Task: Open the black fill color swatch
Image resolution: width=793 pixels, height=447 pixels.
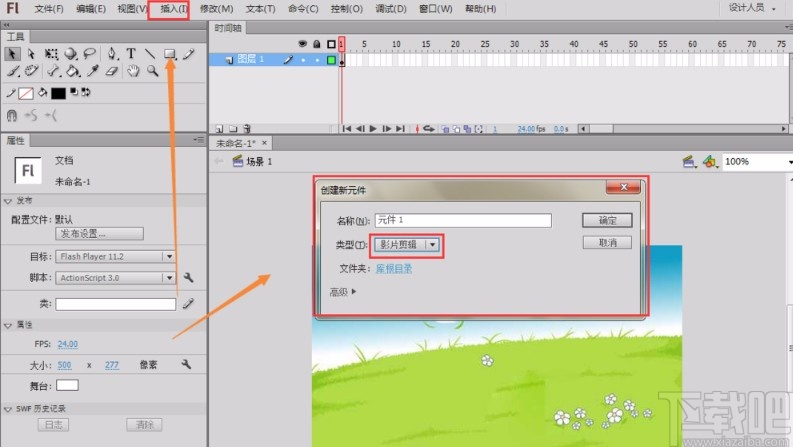Action: pos(58,94)
